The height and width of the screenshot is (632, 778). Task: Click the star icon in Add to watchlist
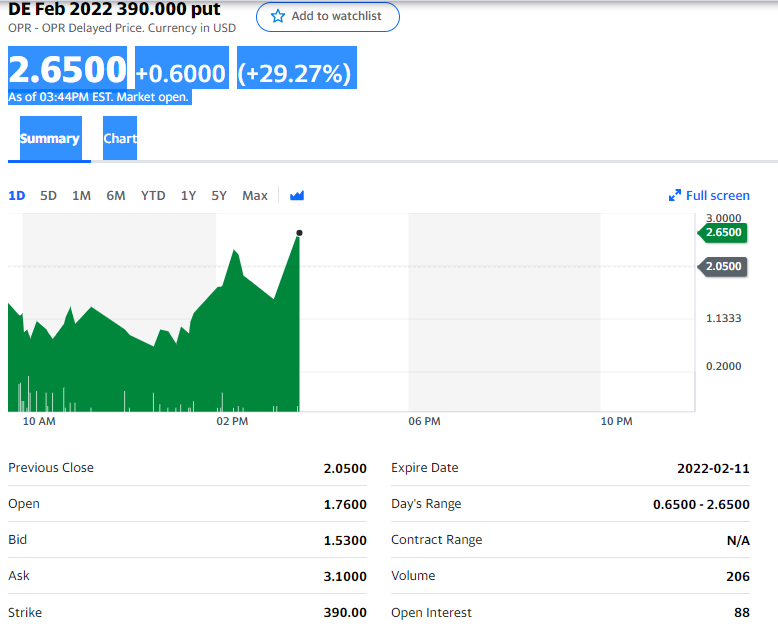(x=278, y=16)
